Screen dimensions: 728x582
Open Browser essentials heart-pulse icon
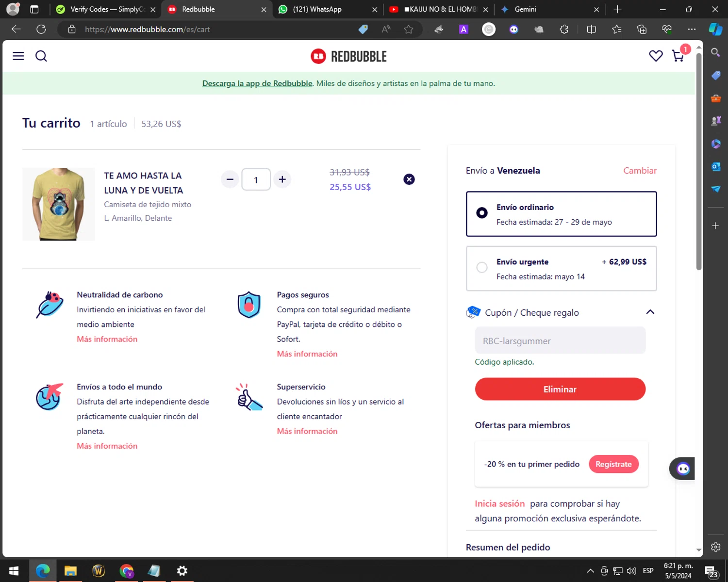coord(667,29)
